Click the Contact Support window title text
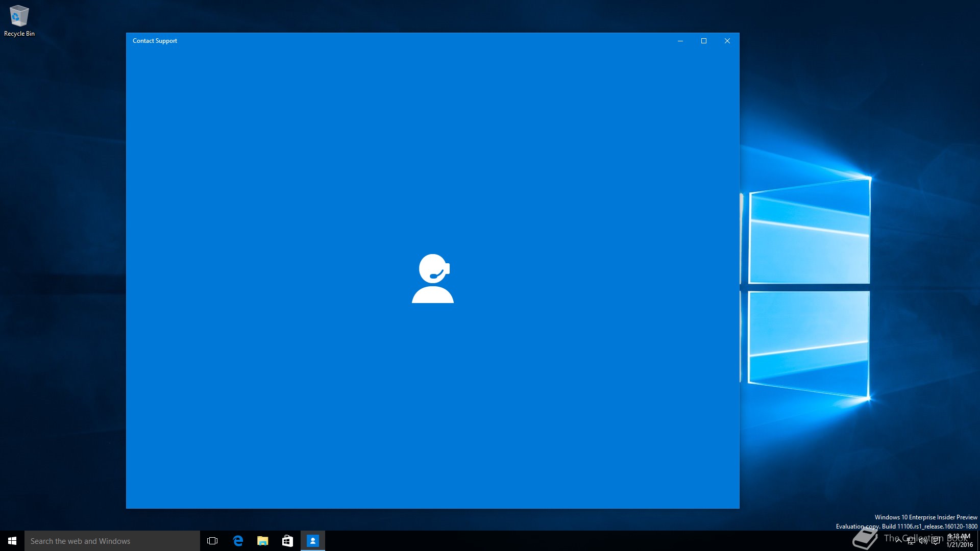Viewport: 980px width, 551px height. [155, 41]
